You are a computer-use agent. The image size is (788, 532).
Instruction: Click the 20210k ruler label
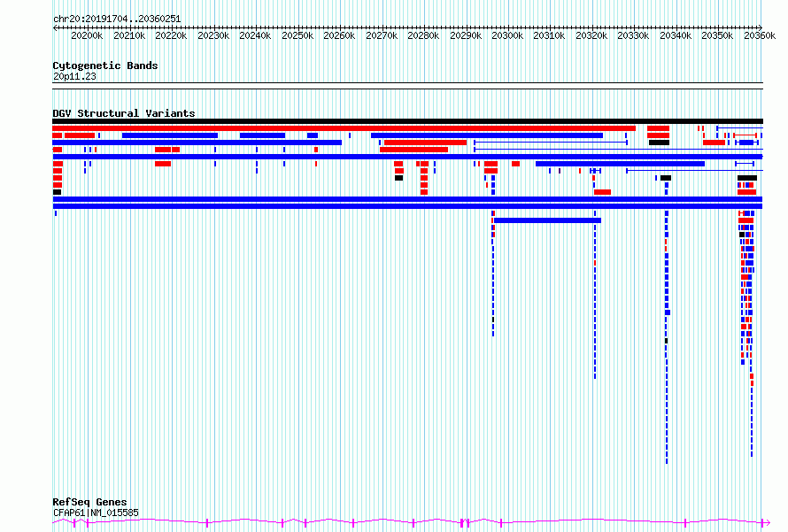[129, 35]
